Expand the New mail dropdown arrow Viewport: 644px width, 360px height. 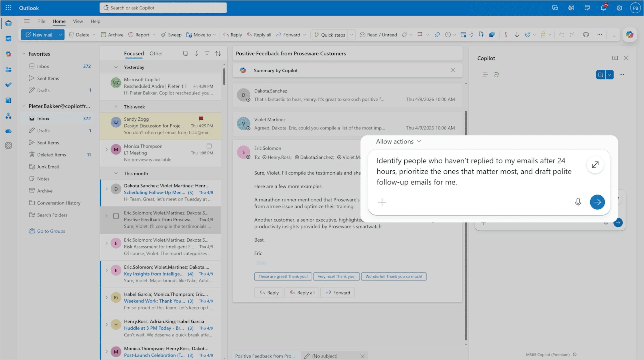pyautogui.click(x=60, y=34)
